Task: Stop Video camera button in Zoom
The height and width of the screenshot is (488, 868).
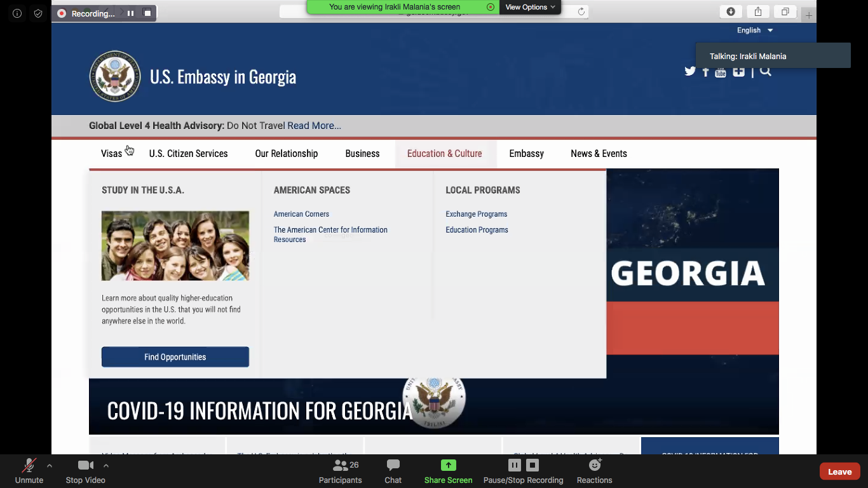Action: [x=85, y=471]
